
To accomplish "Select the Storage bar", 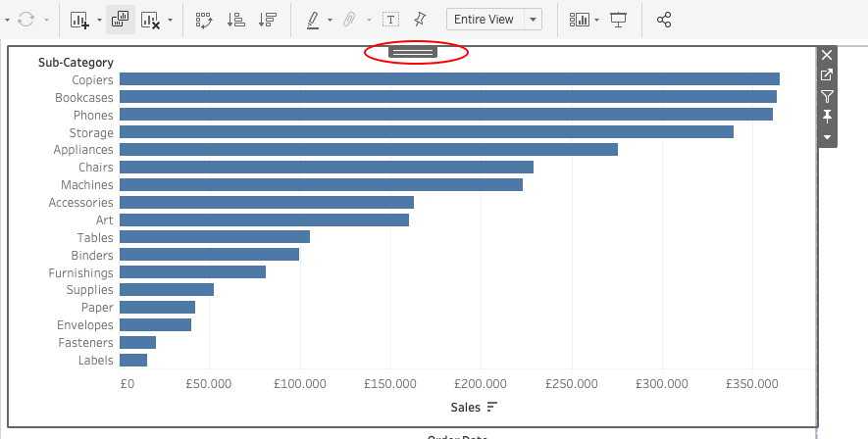I will click(427, 132).
